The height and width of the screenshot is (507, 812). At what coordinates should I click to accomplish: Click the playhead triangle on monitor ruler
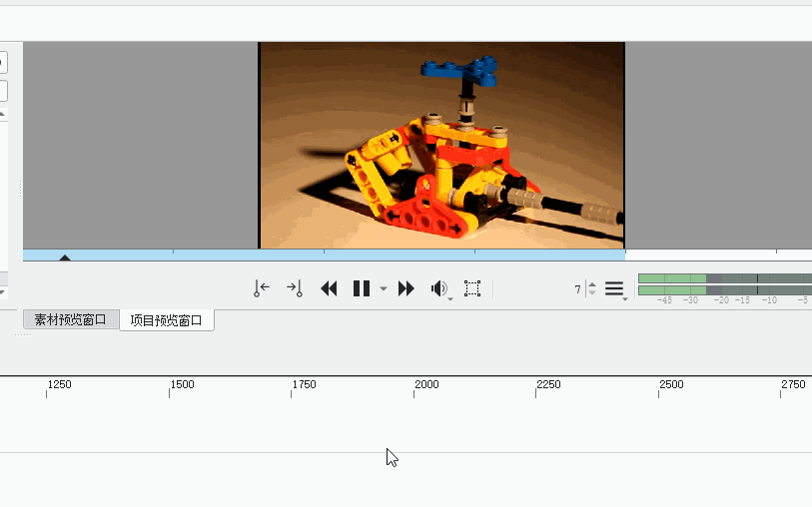[x=64, y=257]
